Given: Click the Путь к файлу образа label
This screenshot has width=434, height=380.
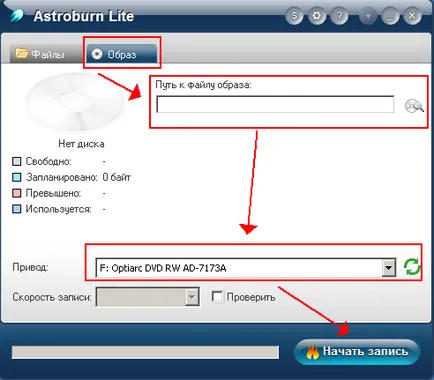Looking at the screenshot, I should click(203, 85).
